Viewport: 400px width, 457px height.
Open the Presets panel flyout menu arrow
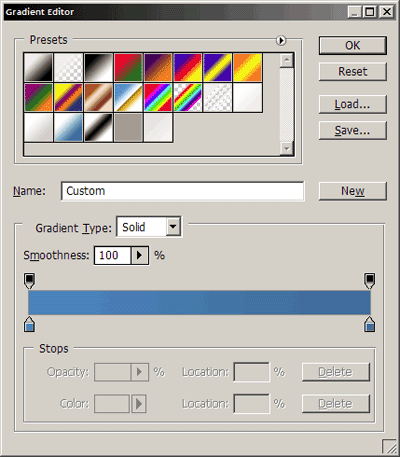[x=281, y=40]
